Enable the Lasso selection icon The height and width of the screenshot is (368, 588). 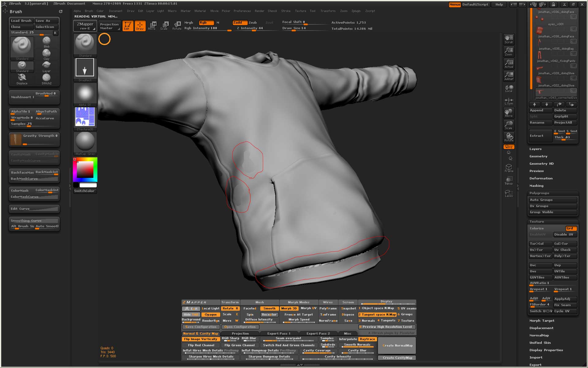(509, 193)
